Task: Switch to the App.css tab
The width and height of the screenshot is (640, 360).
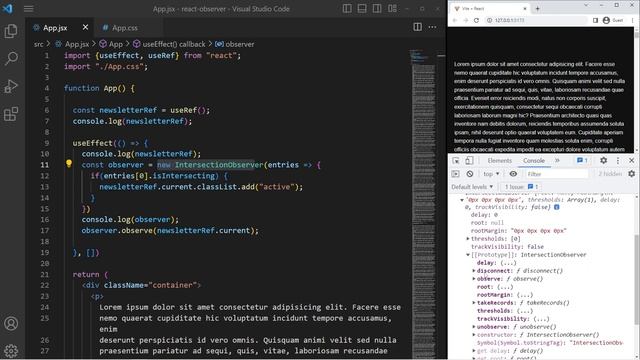Action: 125,28
